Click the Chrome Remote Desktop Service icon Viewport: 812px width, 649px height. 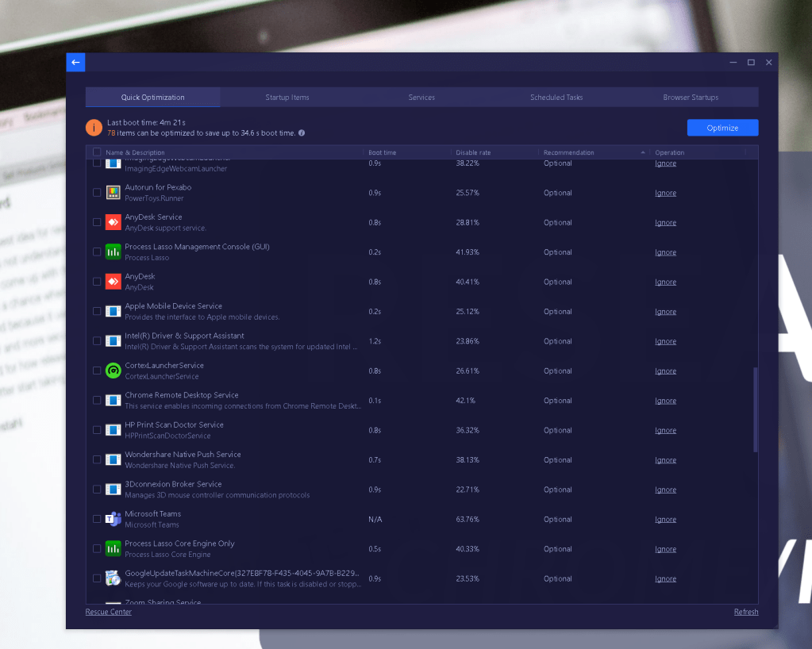pos(114,400)
